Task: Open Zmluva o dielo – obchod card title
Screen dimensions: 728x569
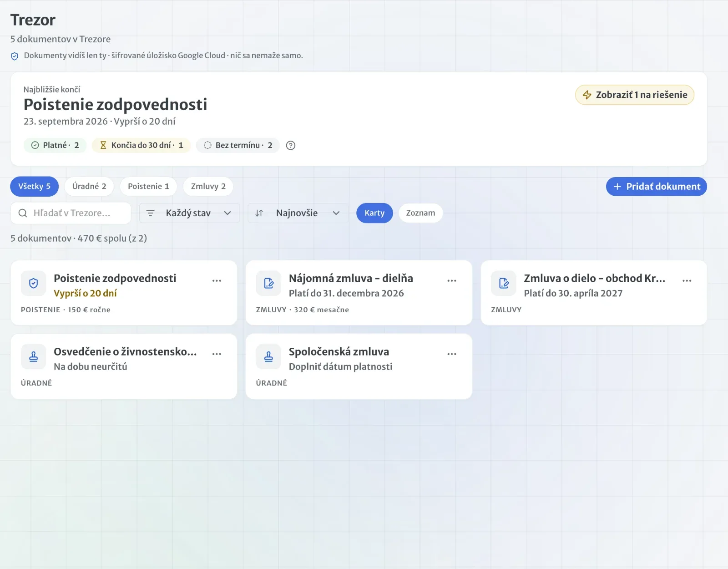Action: 595,278
